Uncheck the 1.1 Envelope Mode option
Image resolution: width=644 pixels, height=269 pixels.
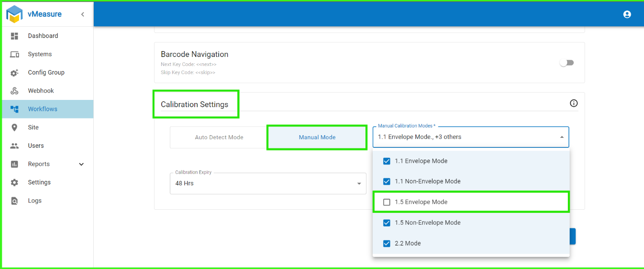(x=387, y=161)
